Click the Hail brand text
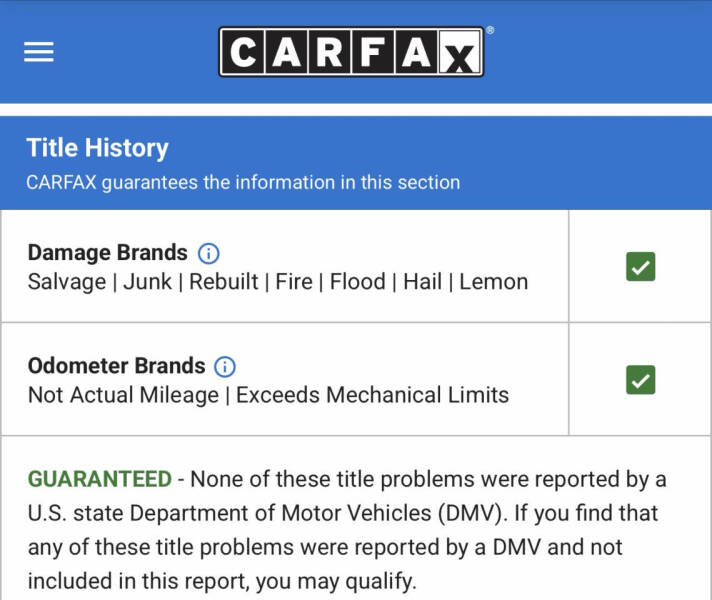This screenshot has width=712, height=600. 422,282
